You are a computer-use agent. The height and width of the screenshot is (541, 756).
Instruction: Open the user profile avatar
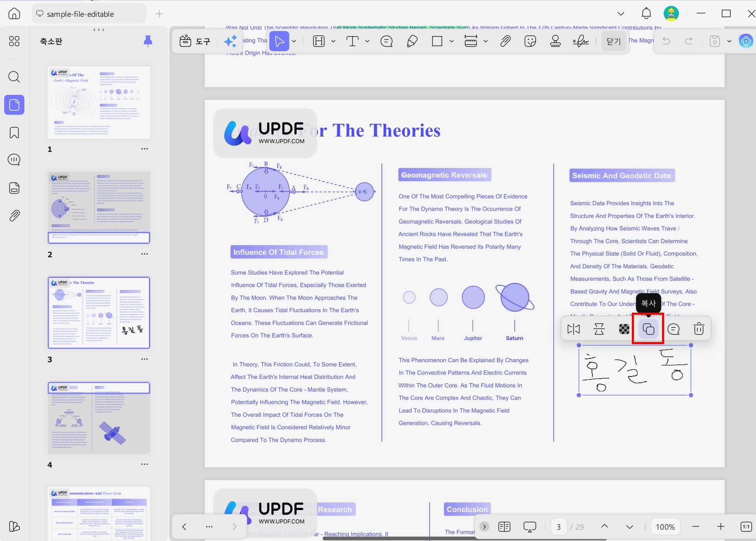[671, 13]
